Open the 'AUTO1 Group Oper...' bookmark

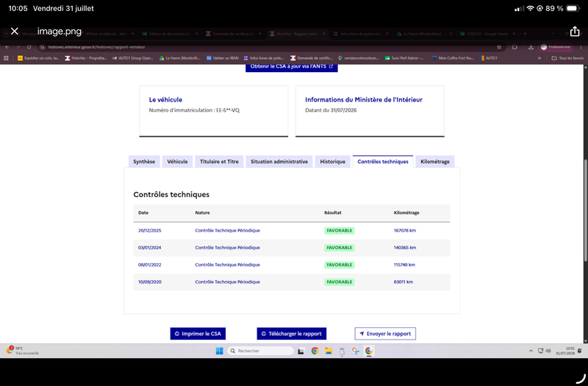133,58
